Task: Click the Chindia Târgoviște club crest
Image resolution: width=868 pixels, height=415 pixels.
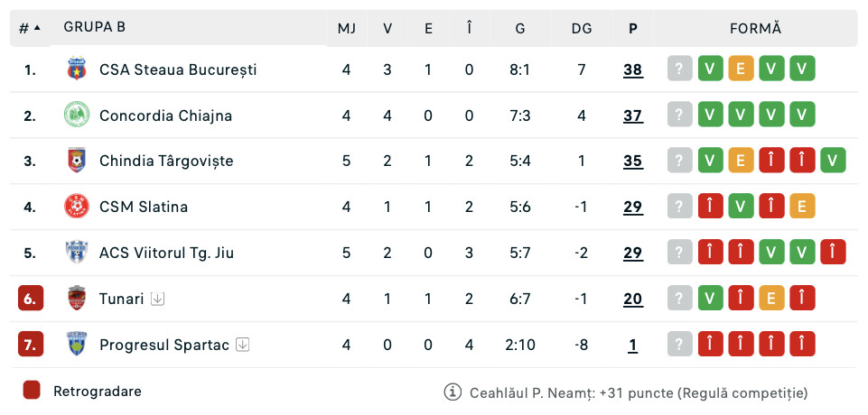Action: tap(77, 161)
